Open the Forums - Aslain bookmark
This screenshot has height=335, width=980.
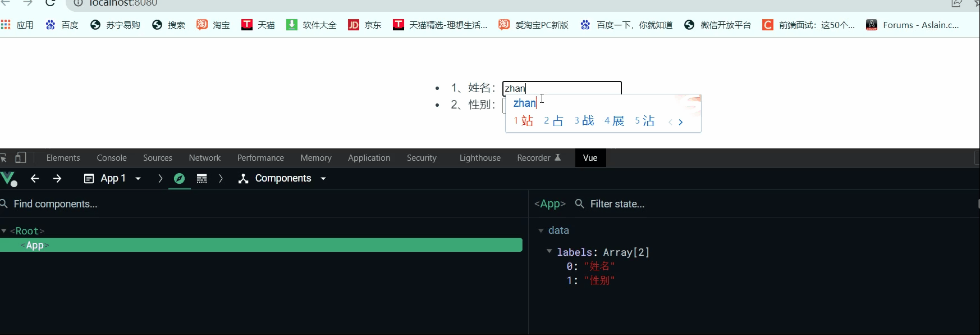point(913,25)
